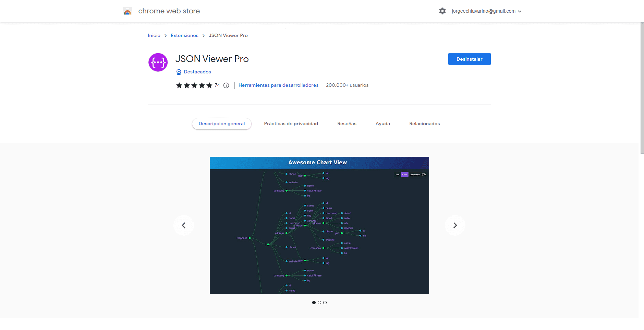Click the 74 ratings count
The height and width of the screenshot is (330, 644).
[x=217, y=85]
